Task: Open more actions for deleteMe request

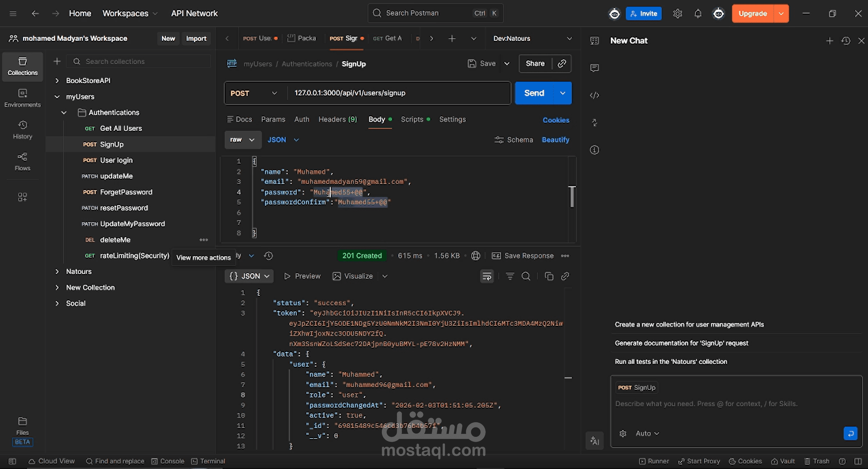Action: [x=204, y=240]
